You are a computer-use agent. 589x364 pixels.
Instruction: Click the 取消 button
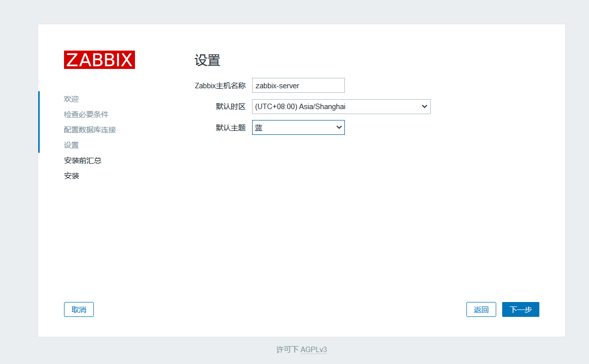79,309
